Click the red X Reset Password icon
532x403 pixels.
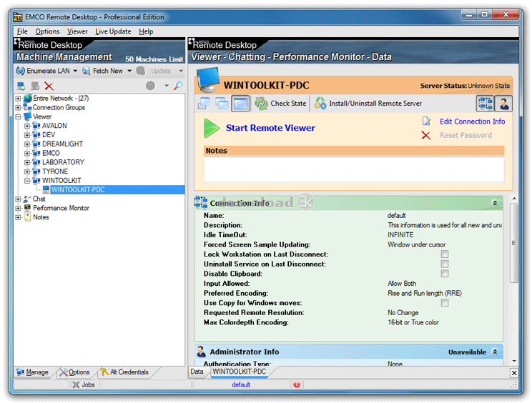(426, 136)
